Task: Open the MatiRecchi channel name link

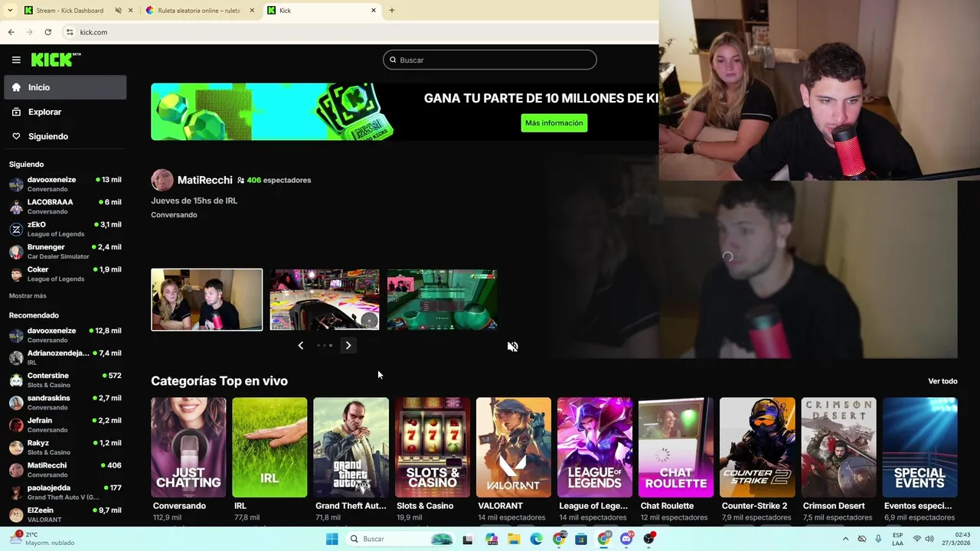Action: (x=204, y=181)
